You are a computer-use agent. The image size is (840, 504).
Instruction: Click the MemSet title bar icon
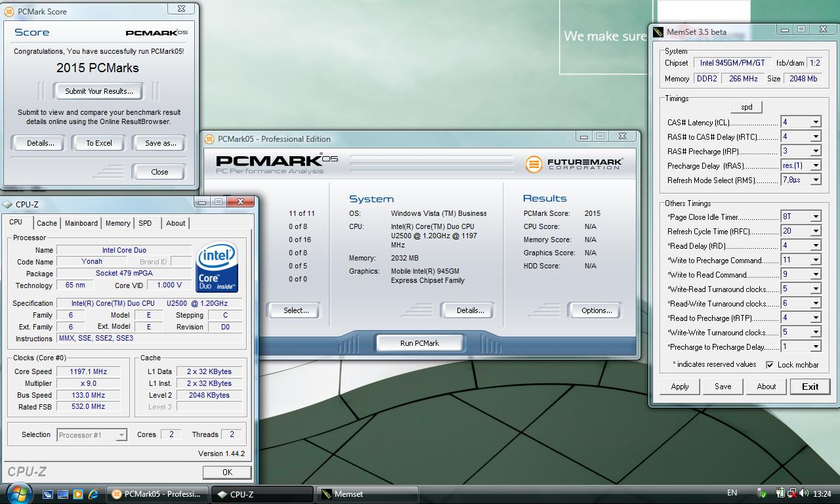[658, 31]
